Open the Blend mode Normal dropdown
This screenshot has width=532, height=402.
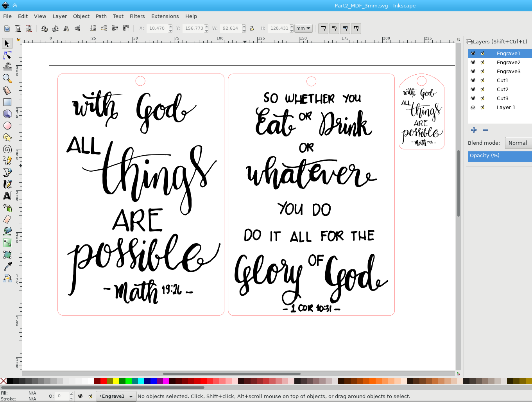pyautogui.click(x=518, y=143)
